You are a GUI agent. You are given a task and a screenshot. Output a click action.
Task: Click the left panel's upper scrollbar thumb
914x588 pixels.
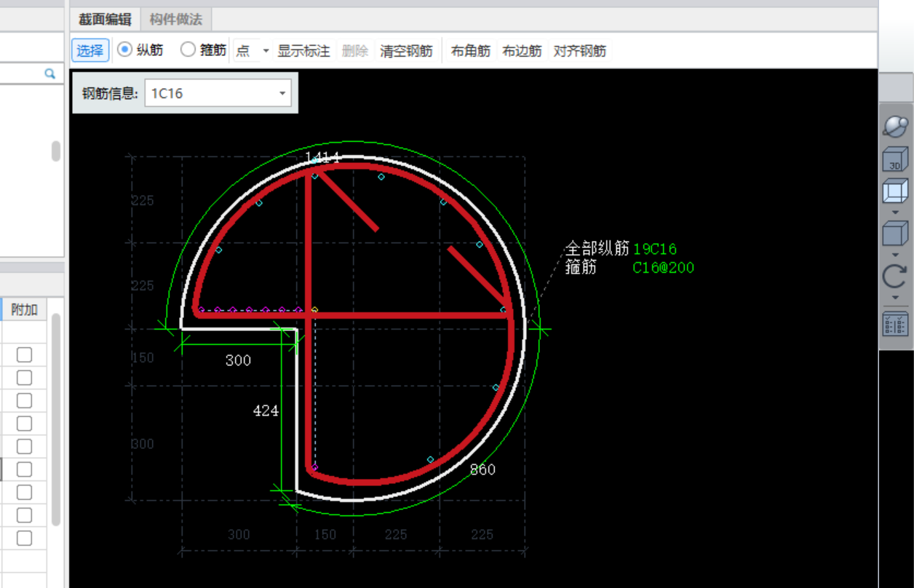pos(56,151)
